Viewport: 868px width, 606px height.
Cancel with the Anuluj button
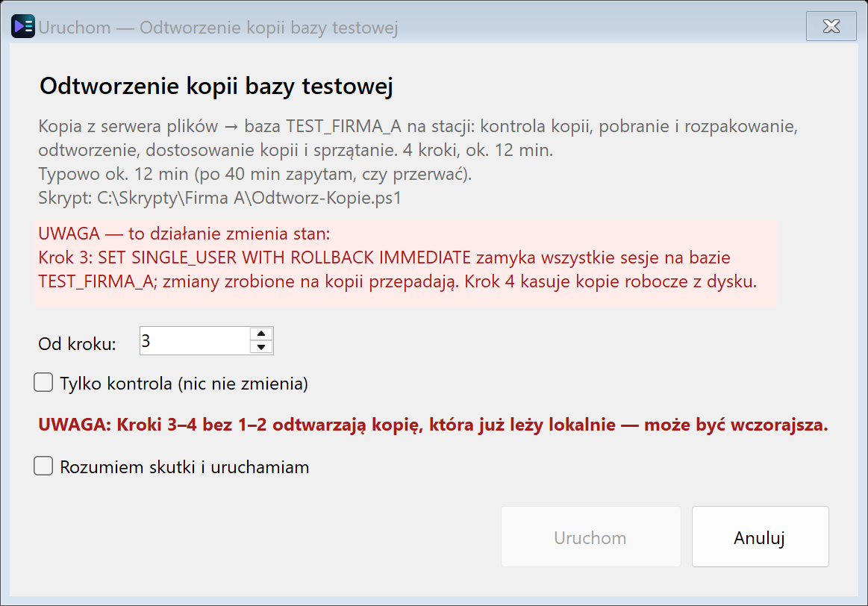click(x=760, y=537)
